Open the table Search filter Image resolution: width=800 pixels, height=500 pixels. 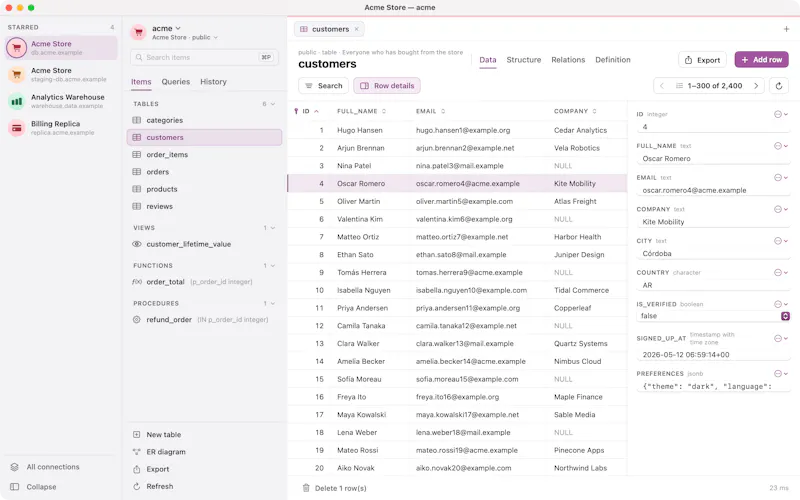tap(323, 86)
